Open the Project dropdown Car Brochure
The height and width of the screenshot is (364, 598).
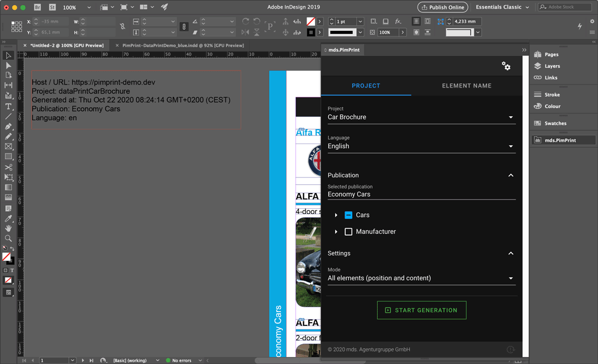point(422,117)
